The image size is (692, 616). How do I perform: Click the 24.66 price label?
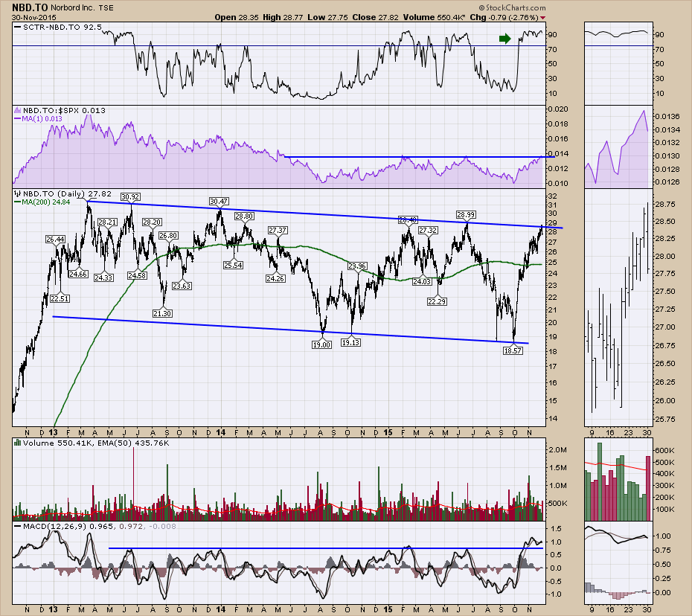[77, 274]
